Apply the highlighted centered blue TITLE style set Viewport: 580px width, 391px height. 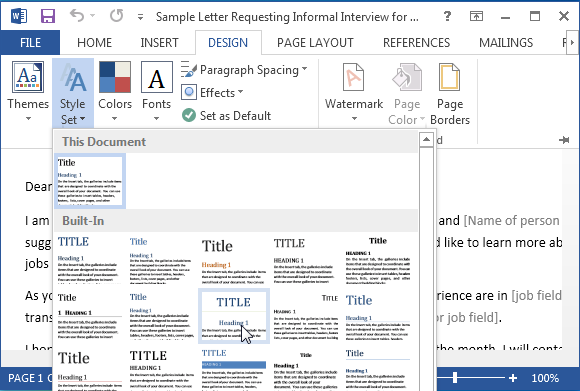click(234, 316)
